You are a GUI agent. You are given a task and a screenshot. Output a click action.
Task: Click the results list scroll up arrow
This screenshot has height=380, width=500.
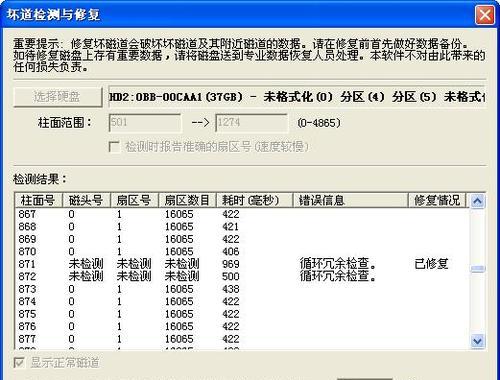click(x=477, y=201)
